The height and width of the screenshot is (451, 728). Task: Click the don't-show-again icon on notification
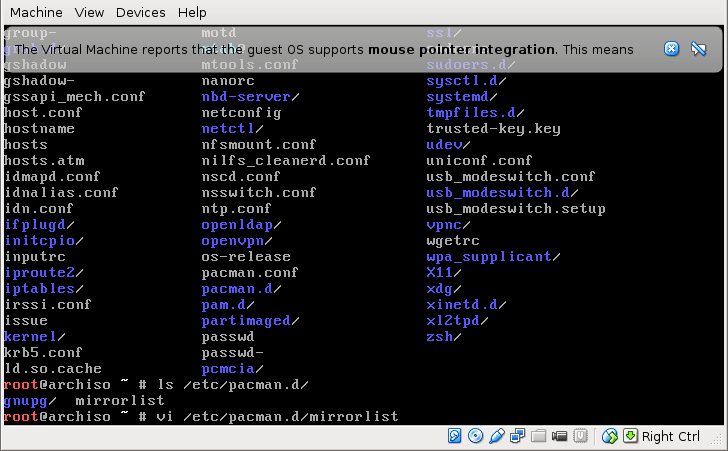pyautogui.click(x=698, y=49)
